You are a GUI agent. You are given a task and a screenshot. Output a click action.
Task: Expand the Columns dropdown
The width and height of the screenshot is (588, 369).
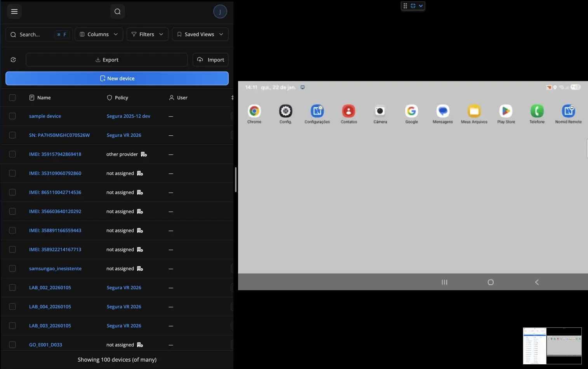click(x=99, y=35)
